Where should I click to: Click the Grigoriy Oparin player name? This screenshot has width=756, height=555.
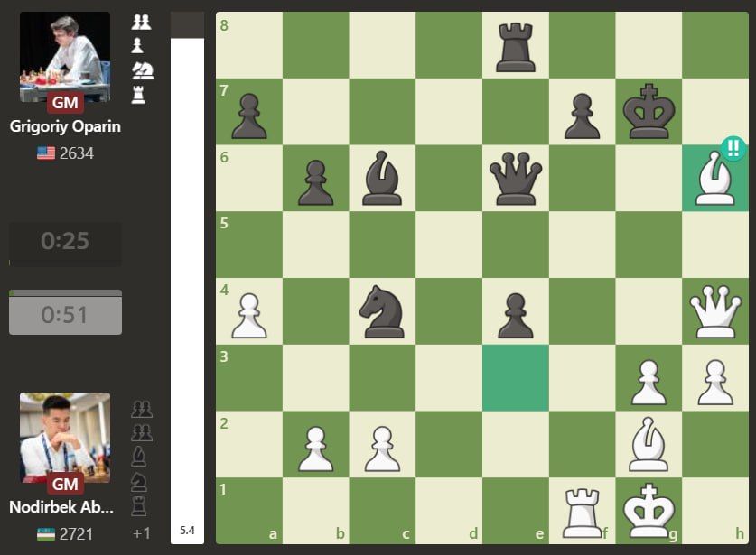click(65, 126)
